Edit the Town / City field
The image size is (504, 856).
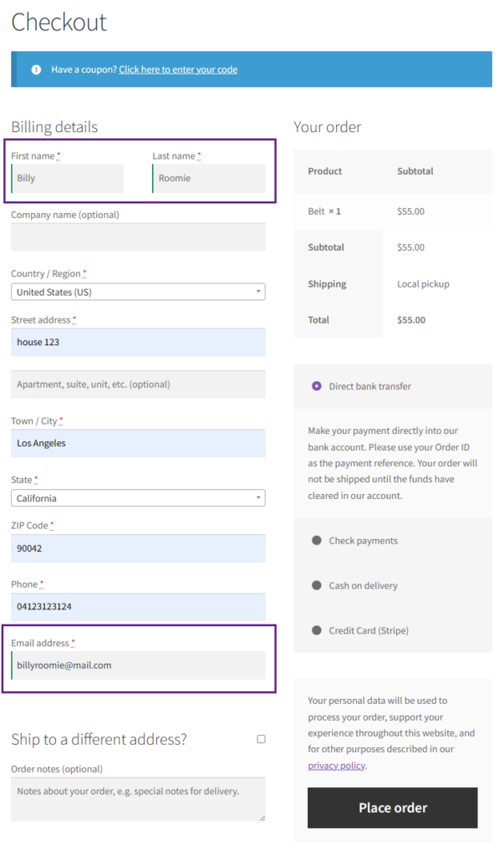click(x=138, y=443)
